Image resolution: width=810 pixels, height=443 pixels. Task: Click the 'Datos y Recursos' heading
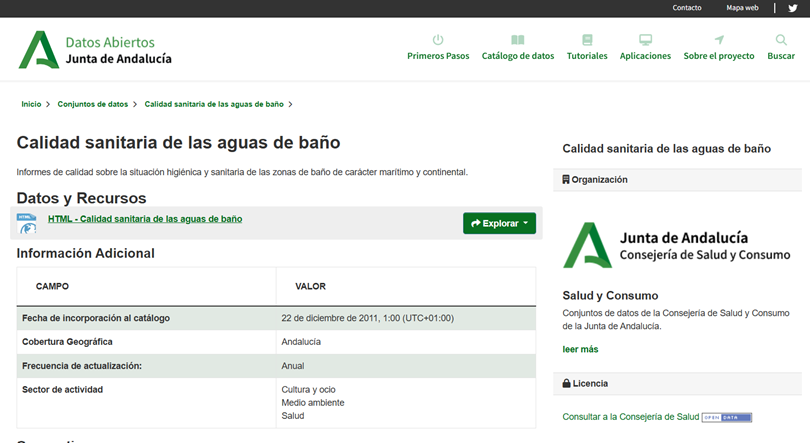click(x=81, y=198)
